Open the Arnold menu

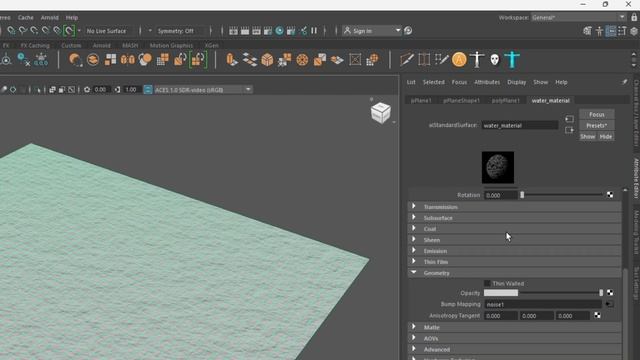[49, 18]
